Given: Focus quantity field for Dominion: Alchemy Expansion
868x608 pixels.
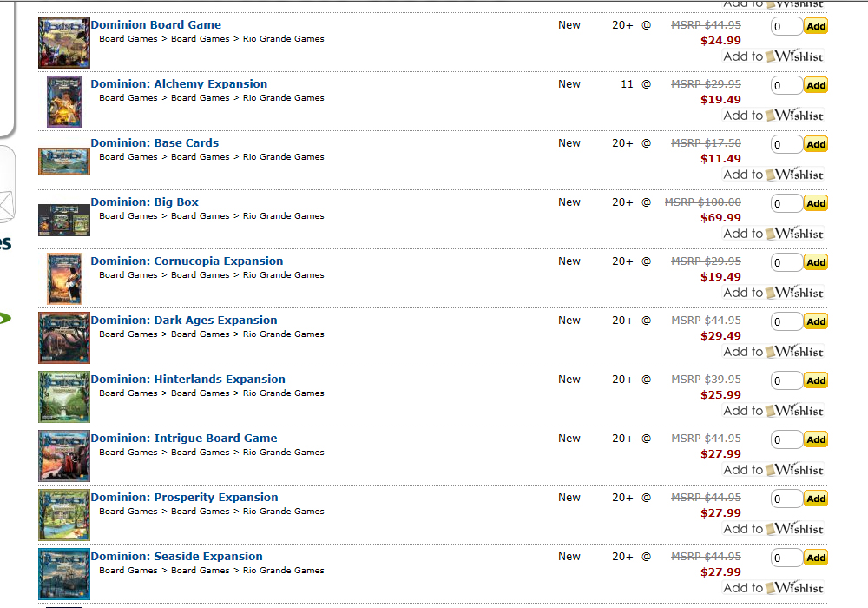Looking at the screenshot, I should click(x=786, y=85).
